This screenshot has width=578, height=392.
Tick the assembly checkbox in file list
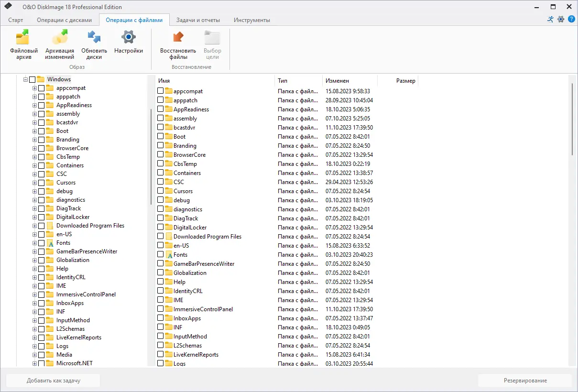(x=161, y=118)
